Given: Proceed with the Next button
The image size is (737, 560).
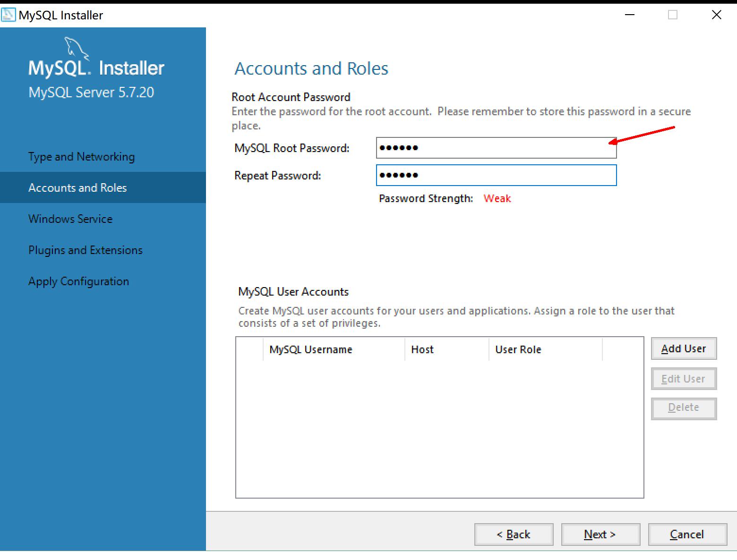Looking at the screenshot, I should [x=600, y=535].
